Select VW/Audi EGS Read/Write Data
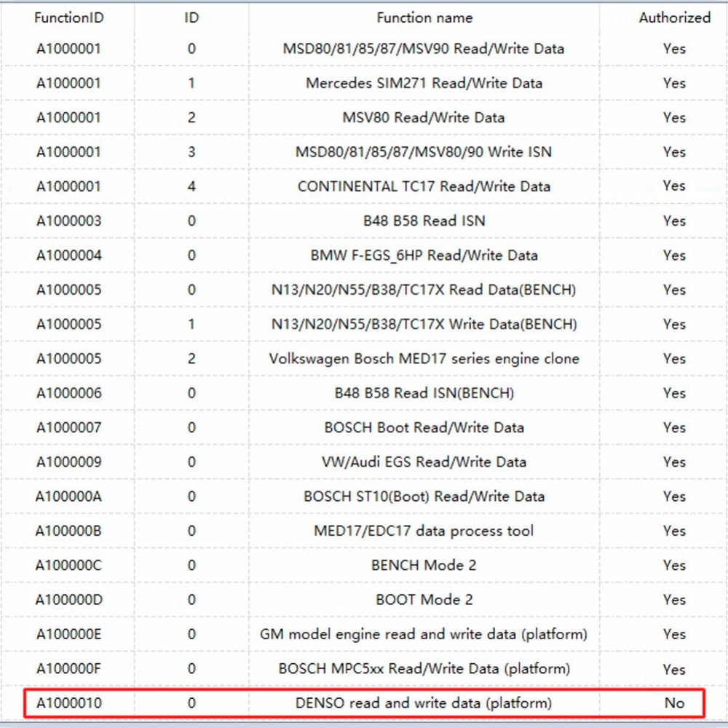This screenshot has width=728, height=728. (424, 462)
